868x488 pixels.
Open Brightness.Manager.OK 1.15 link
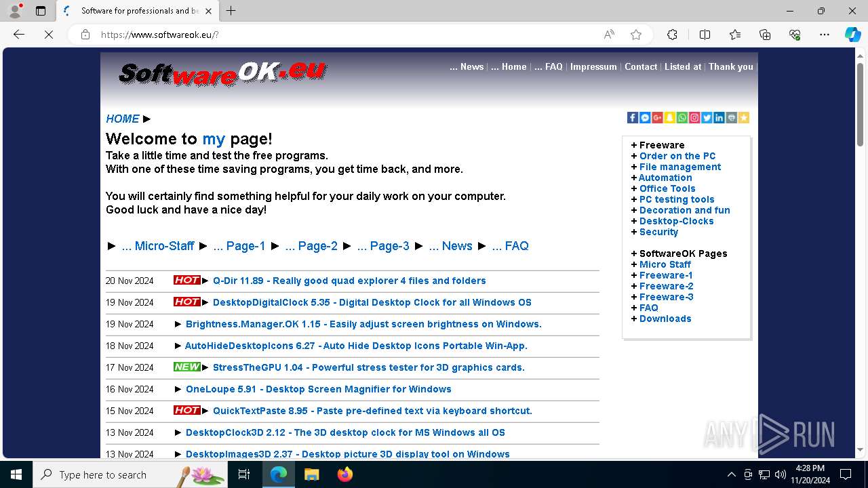pyautogui.click(x=363, y=324)
